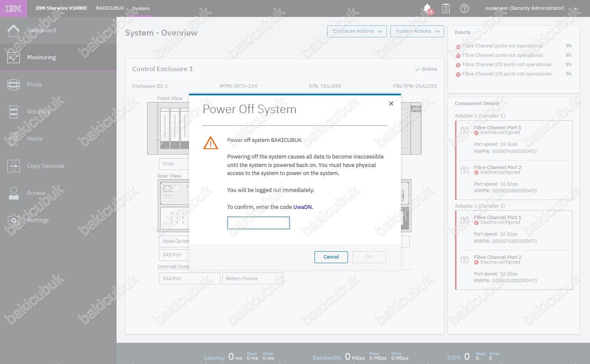Screen dimensions: 590x364
Task: Click WWPN 500507680D05D472 text
Action: (x=505, y=151)
